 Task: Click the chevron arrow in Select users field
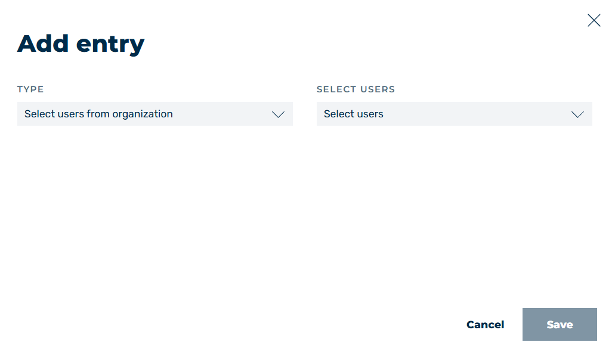[x=577, y=114]
